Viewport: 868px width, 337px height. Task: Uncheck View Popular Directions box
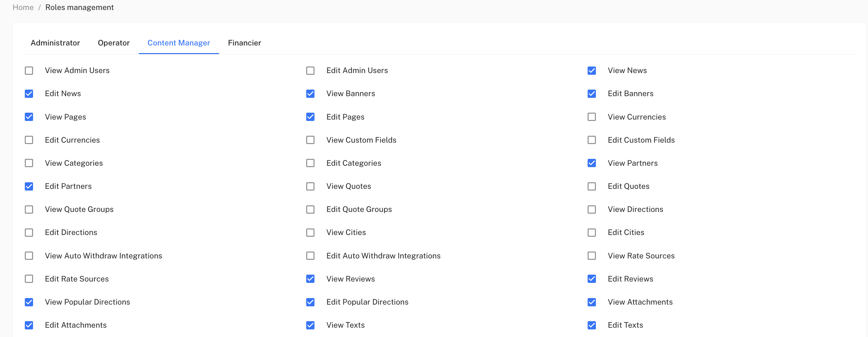(29, 302)
